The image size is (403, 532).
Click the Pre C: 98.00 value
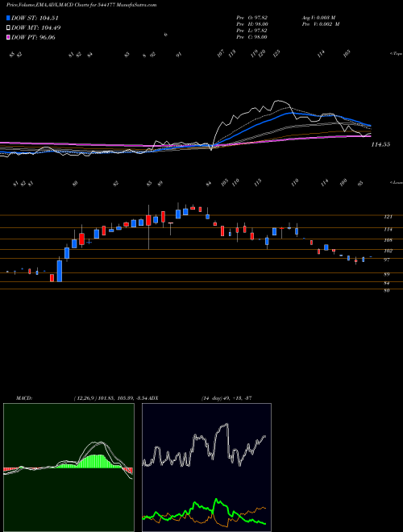click(251, 37)
